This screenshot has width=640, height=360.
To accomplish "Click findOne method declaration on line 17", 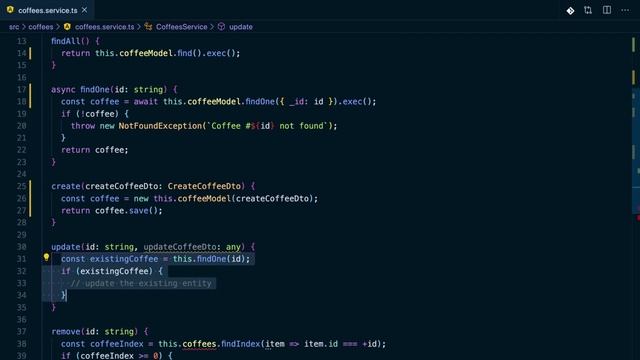I will coord(95,89).
